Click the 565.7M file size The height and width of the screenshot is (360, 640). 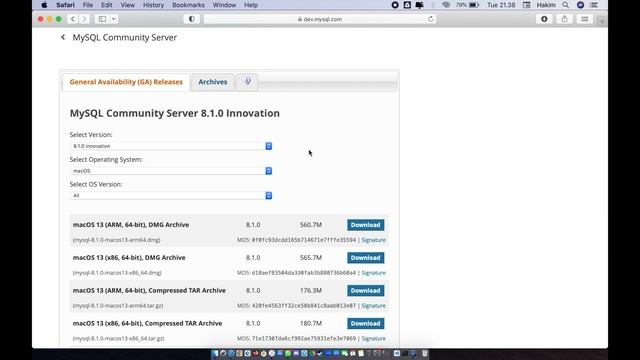tap(311, 258)
